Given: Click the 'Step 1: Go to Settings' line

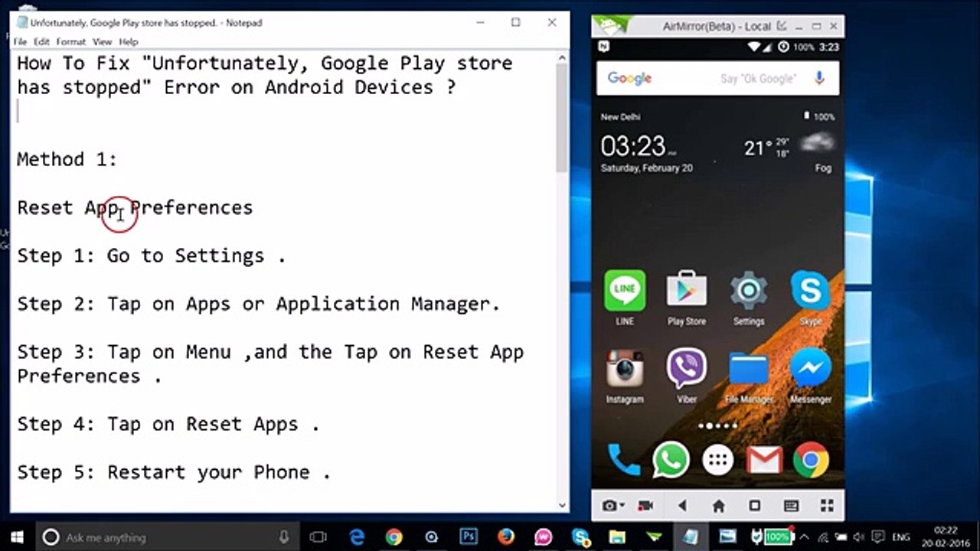Looking at the screenshot, I should point(152,256).
